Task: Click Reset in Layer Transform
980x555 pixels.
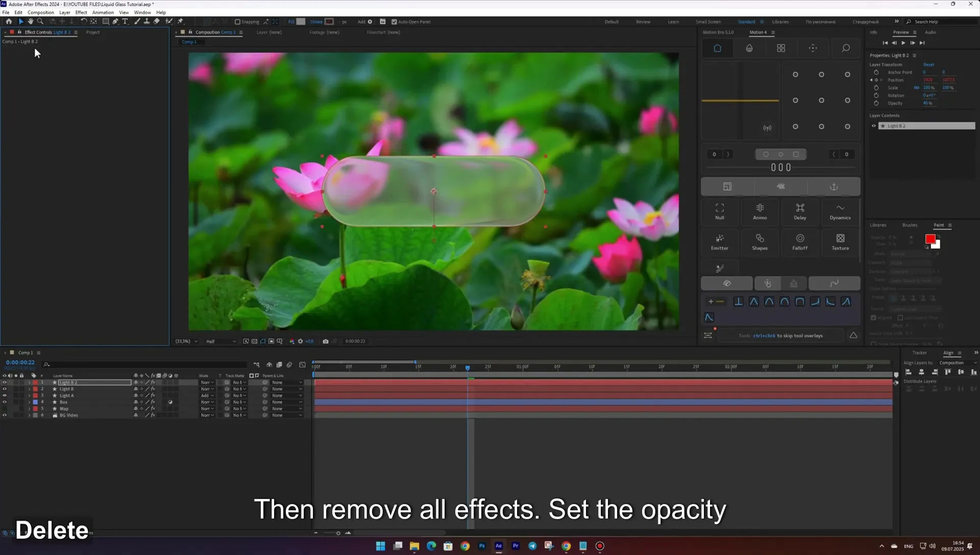Action: (928, 65)
